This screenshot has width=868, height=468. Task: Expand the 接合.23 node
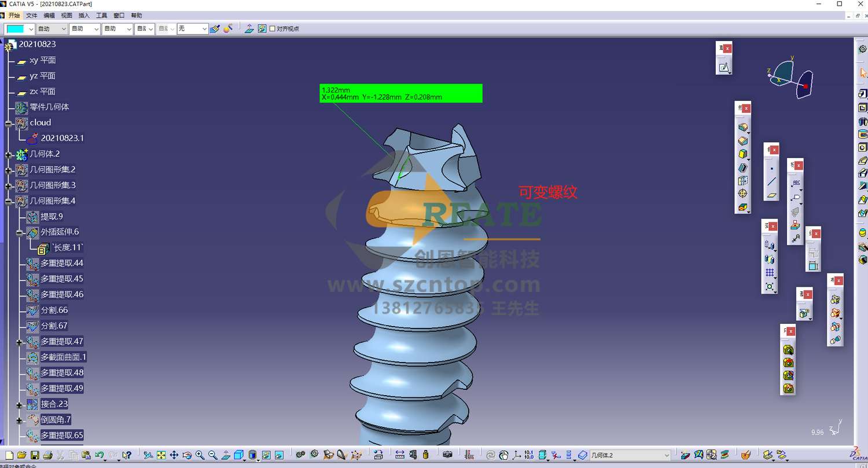[20, 404]
